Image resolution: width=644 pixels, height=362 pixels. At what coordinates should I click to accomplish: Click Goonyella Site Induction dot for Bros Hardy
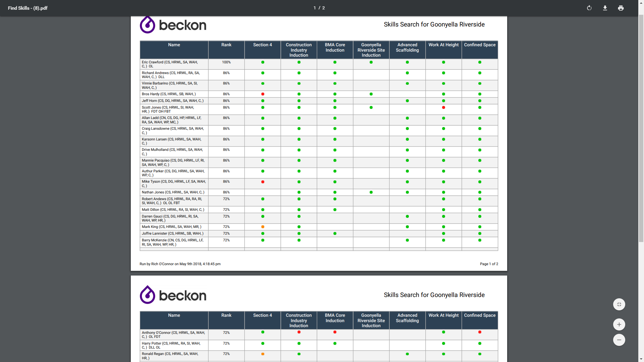click(371, 94)
